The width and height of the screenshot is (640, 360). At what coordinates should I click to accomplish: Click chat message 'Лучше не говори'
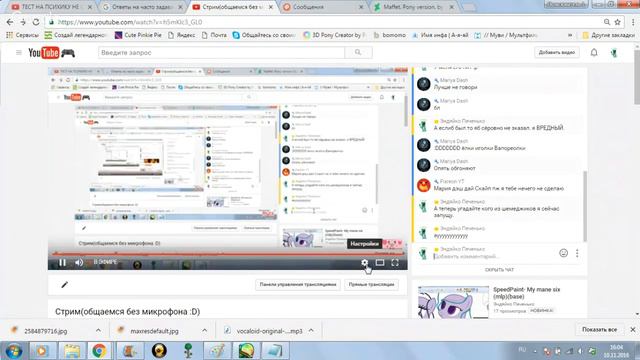[455, 87]
